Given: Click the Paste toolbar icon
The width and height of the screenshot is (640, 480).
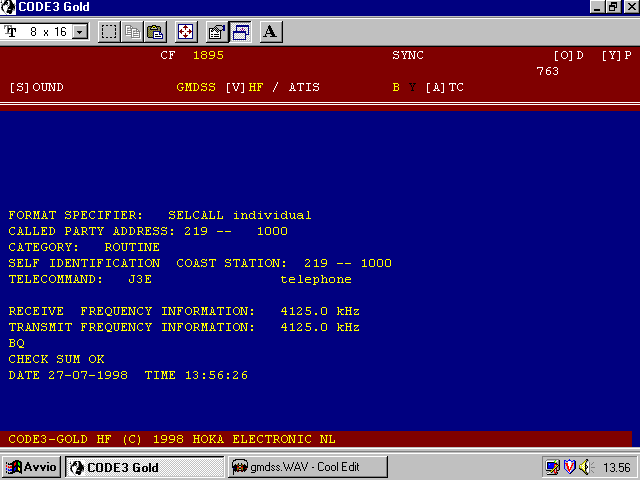Looking at the screenshot, I should (154, 32).
